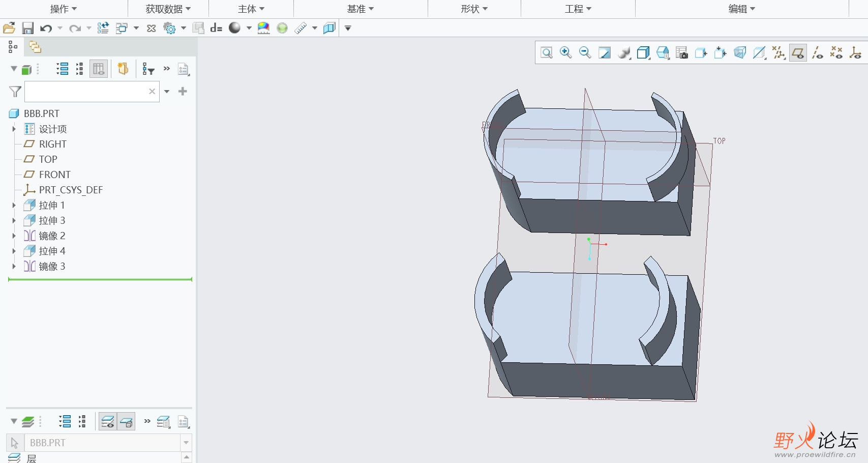This screenshot has width=868, height=463.
Task: Expand the 设计项 tree node
Action: [14, 129]
